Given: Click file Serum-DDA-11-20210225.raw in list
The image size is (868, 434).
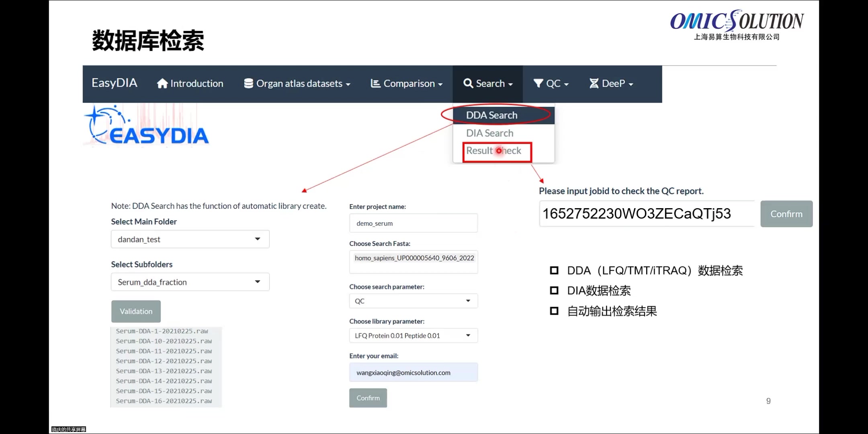Looking at the screenshot, I should point(164,351).
